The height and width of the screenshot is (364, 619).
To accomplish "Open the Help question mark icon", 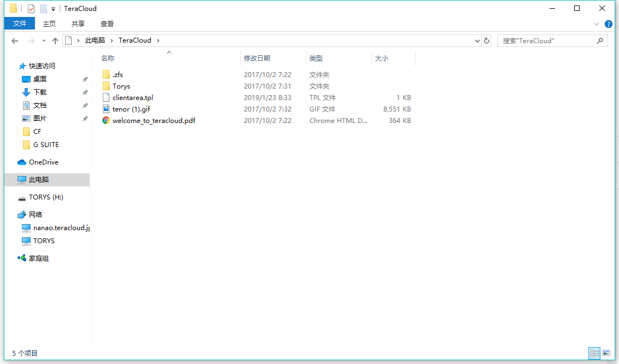I will point(608,24).
